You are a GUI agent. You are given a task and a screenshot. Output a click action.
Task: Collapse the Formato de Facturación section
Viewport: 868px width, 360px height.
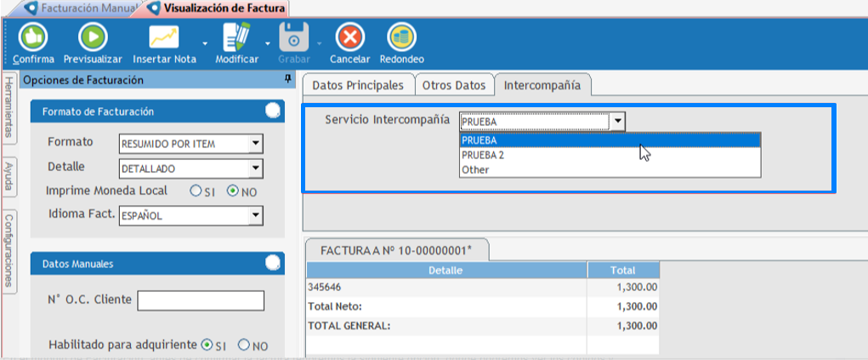pos(272,111)
